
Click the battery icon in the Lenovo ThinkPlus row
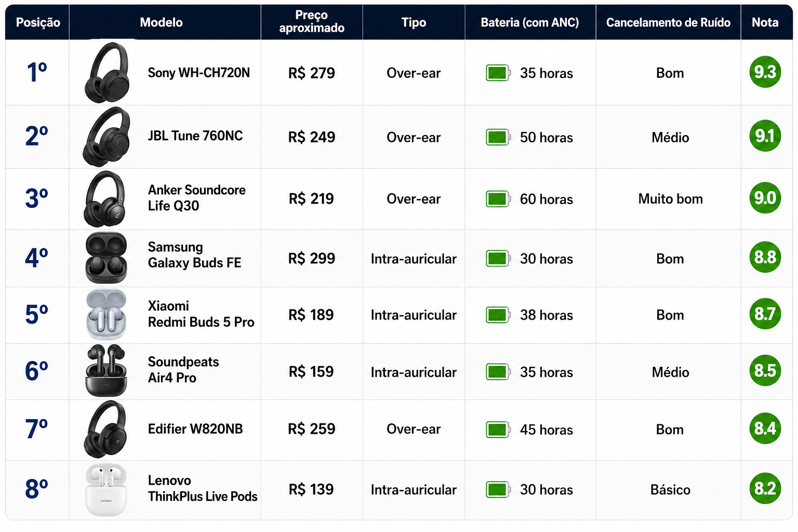[498, 489]
